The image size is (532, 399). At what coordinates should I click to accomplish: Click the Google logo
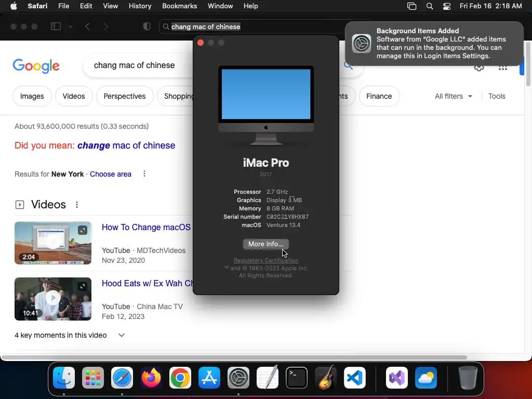36,66
